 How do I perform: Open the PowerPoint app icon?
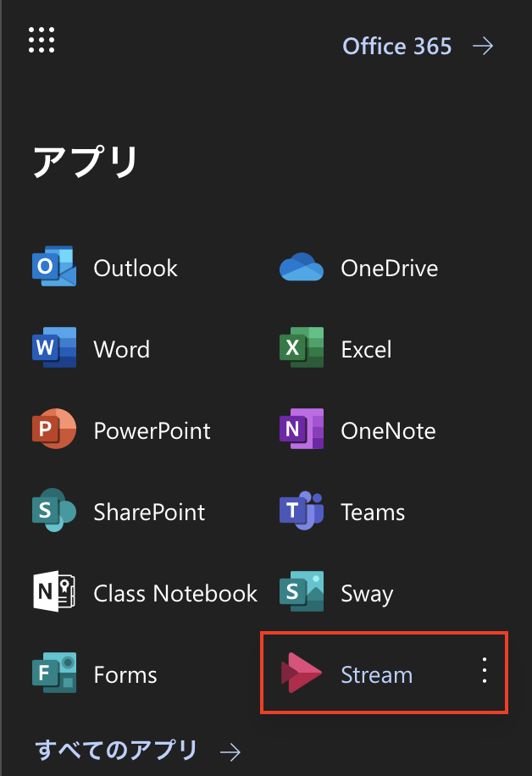[x=54, y=429]
